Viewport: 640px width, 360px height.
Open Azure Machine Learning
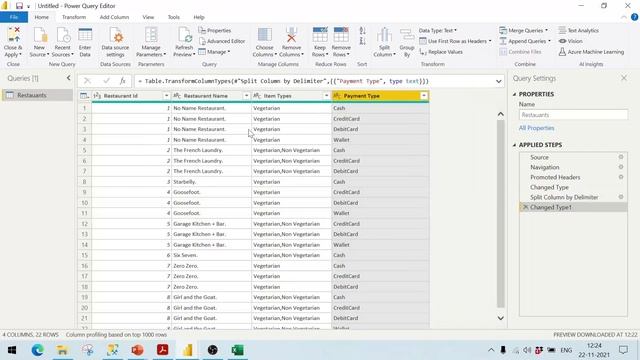click(591, 52)
